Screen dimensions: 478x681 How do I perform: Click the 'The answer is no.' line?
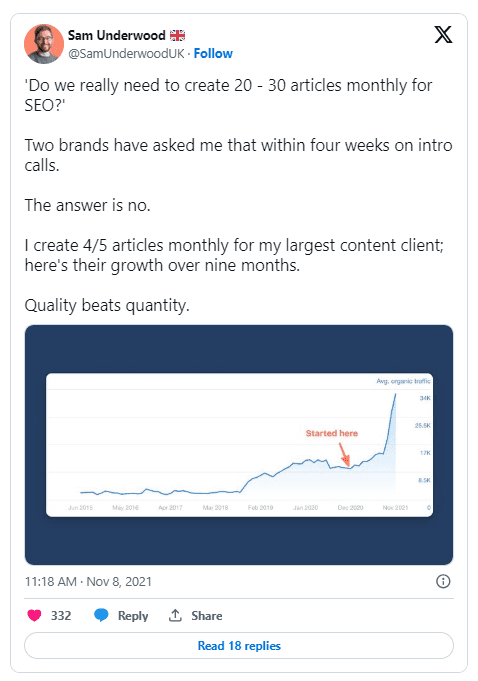(87, 205)
